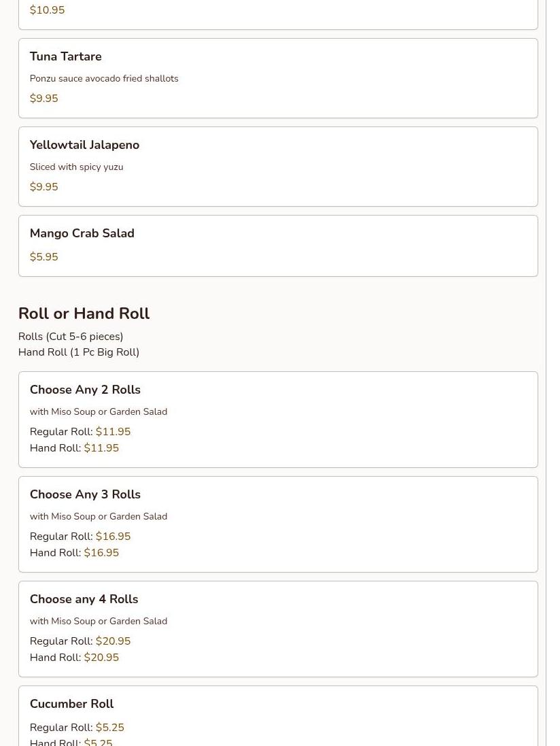Open the Mango Crab Salad item
This screenshot has width=560, height=746.
point(278,246)
